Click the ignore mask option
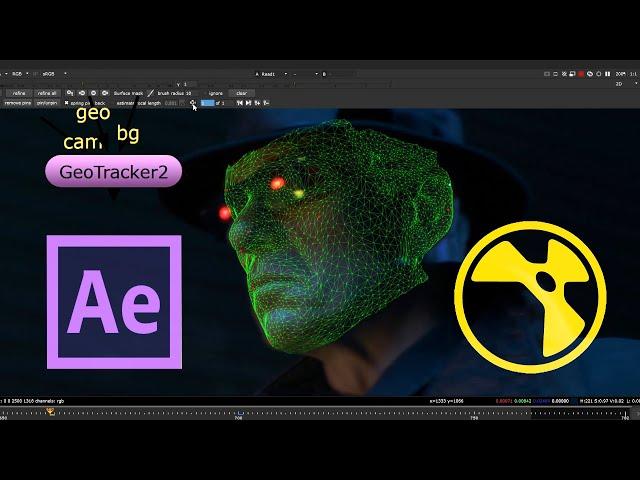This screenshot has width=640, height=480. coord(216,93)
